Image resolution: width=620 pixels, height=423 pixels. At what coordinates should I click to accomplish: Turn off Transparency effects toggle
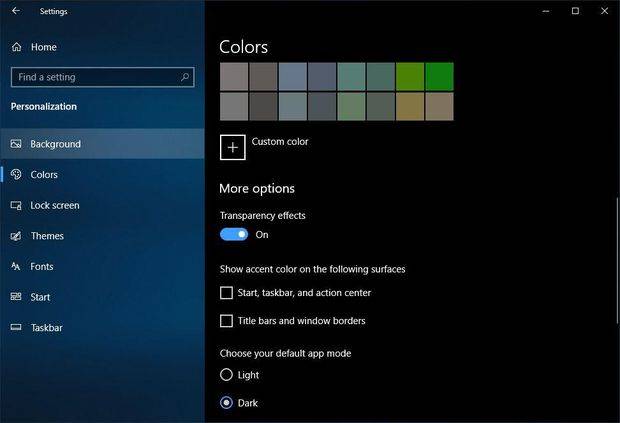[234, 234]
